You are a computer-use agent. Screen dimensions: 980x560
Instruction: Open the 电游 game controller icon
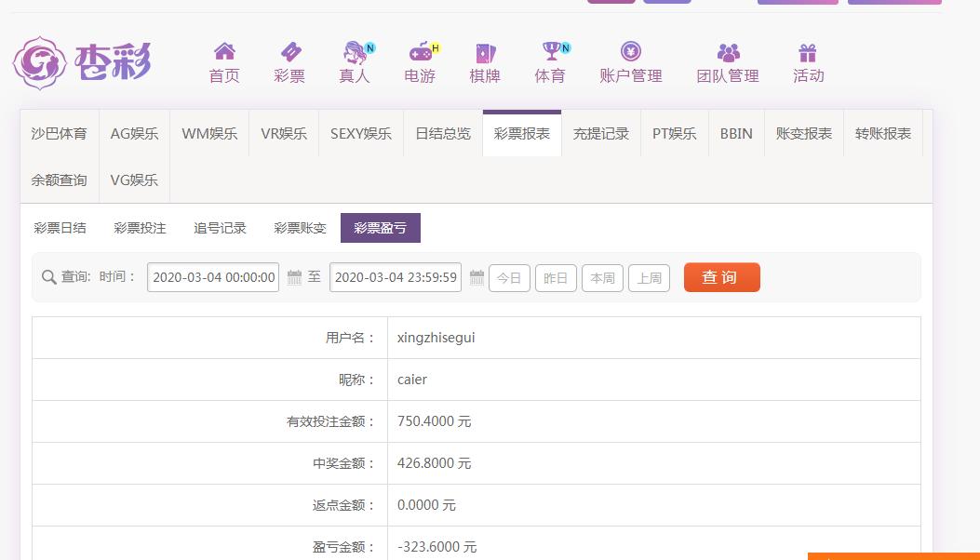point(422,52)
